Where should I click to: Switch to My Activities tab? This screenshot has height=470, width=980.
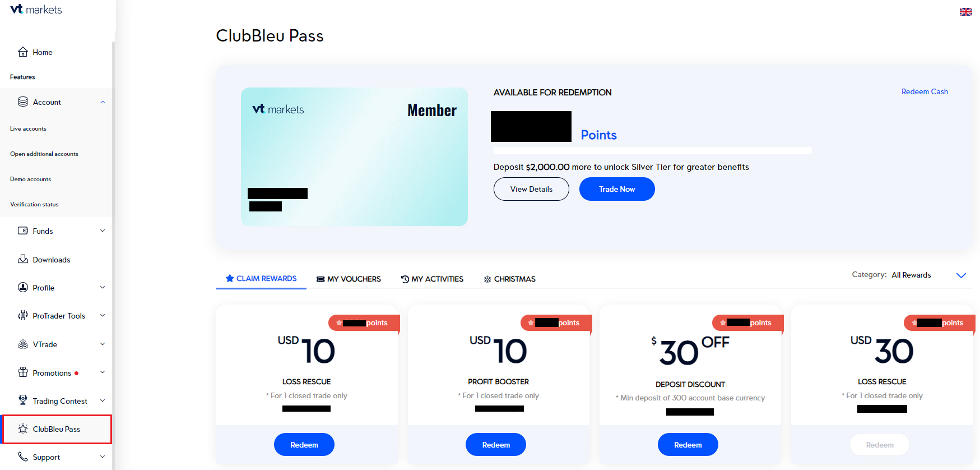[432, 279]
